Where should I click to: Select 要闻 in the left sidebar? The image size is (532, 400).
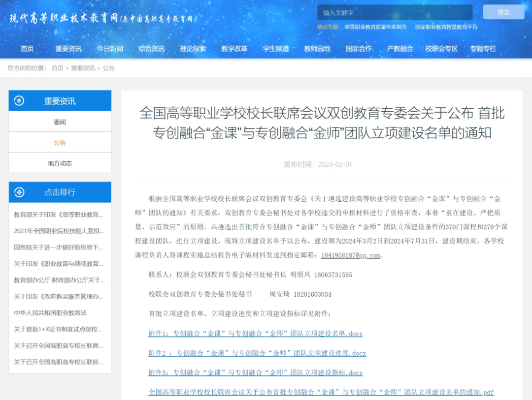pos(60,123)
